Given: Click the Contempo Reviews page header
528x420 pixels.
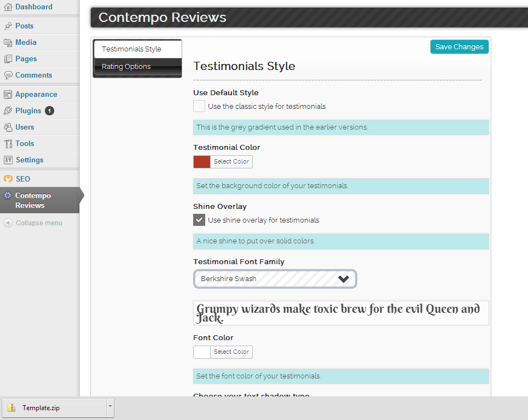Looking at the screenshot, I should pos(162,17).
